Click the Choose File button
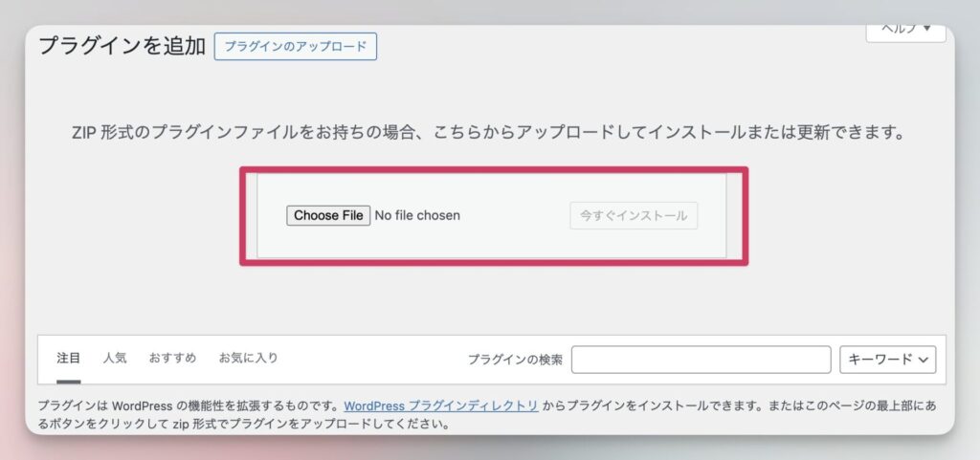 pyautogui.click(x=328, y=215)
